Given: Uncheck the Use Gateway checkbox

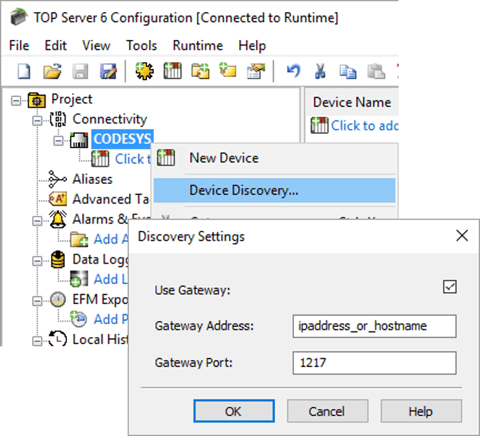Looking at the screenshot, I should 450,287.
